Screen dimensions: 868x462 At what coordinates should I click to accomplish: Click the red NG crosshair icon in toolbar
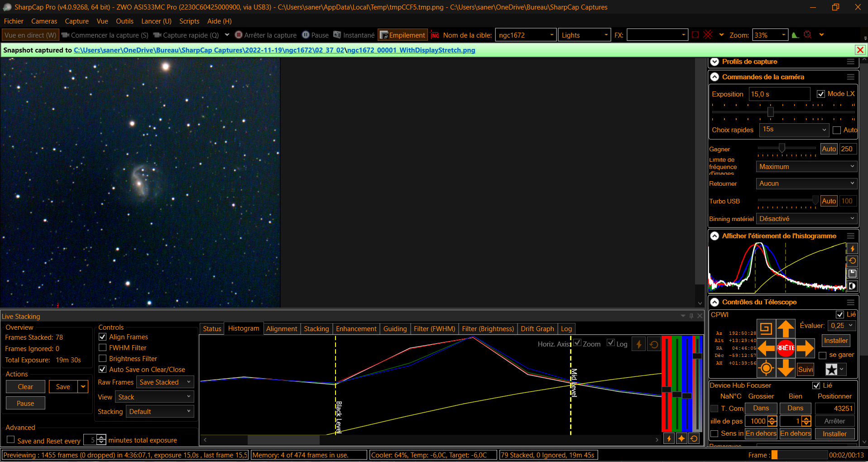pos(435,35)
